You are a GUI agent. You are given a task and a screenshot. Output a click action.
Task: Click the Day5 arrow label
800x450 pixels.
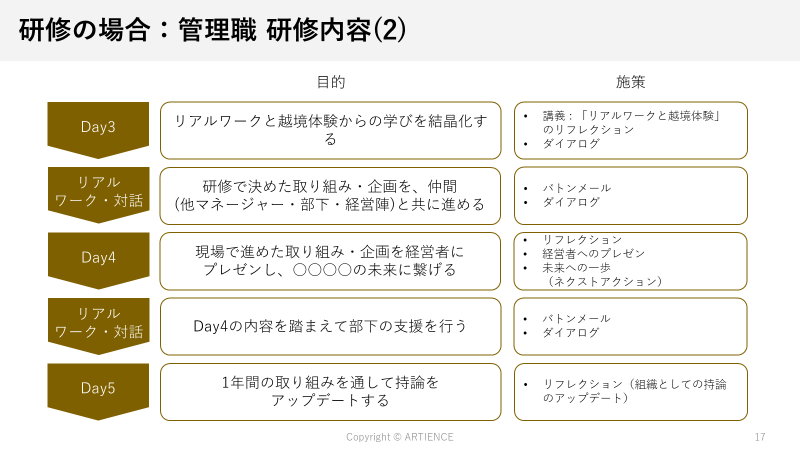(x=98, y=388)
